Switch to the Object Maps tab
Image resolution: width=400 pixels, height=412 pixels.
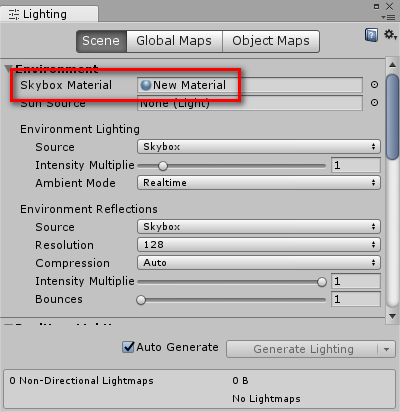(271, 41)
